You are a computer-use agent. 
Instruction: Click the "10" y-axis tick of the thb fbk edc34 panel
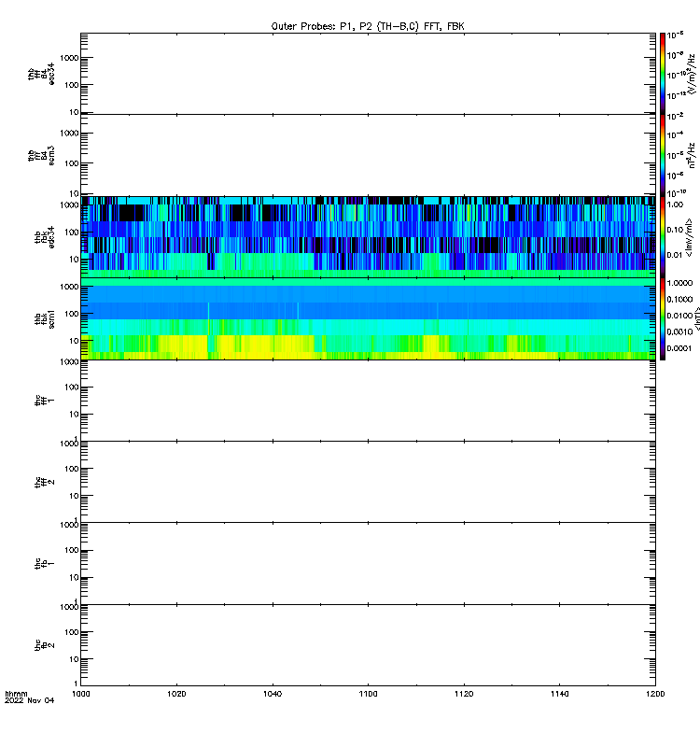[75, 260]
